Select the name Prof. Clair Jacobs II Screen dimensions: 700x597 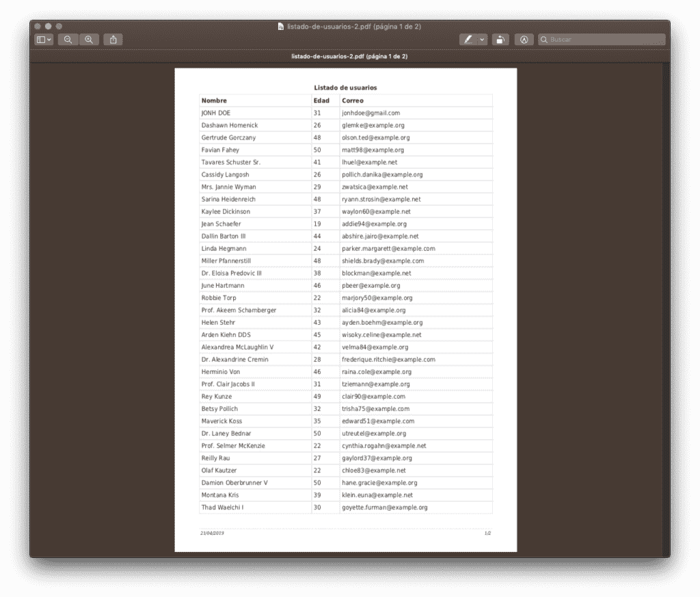pos(228,384)
